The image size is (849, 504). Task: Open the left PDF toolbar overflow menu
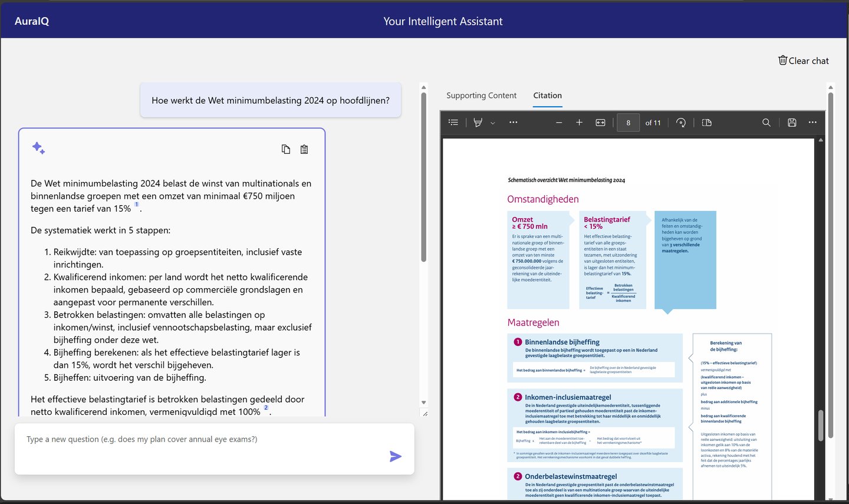(514, 123)
